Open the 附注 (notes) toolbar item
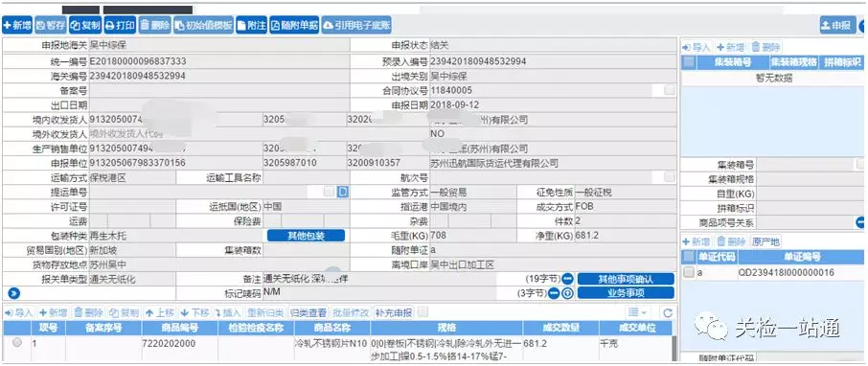Viewport: 868px width, 366px height. 252,25
